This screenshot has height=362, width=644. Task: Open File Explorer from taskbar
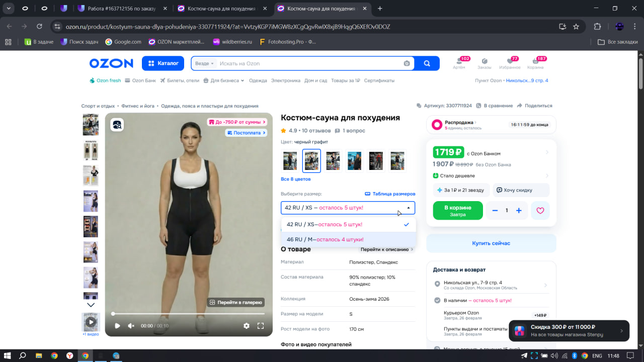coord(39,355)
